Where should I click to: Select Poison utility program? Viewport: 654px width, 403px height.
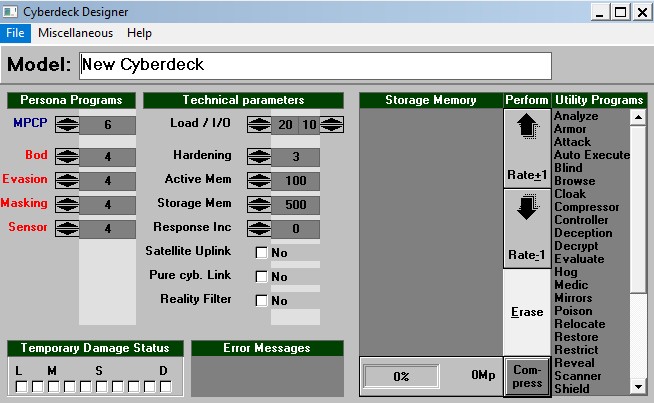coord(573,311)
